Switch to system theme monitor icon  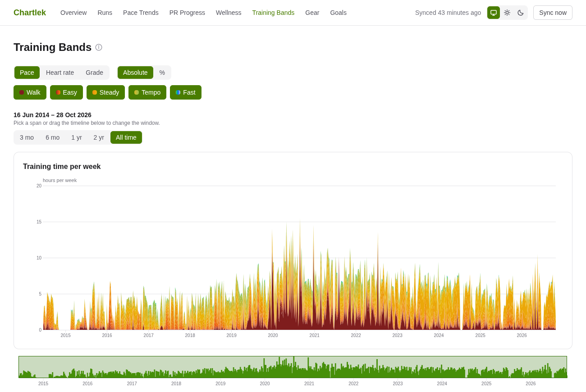pos(494,13)
